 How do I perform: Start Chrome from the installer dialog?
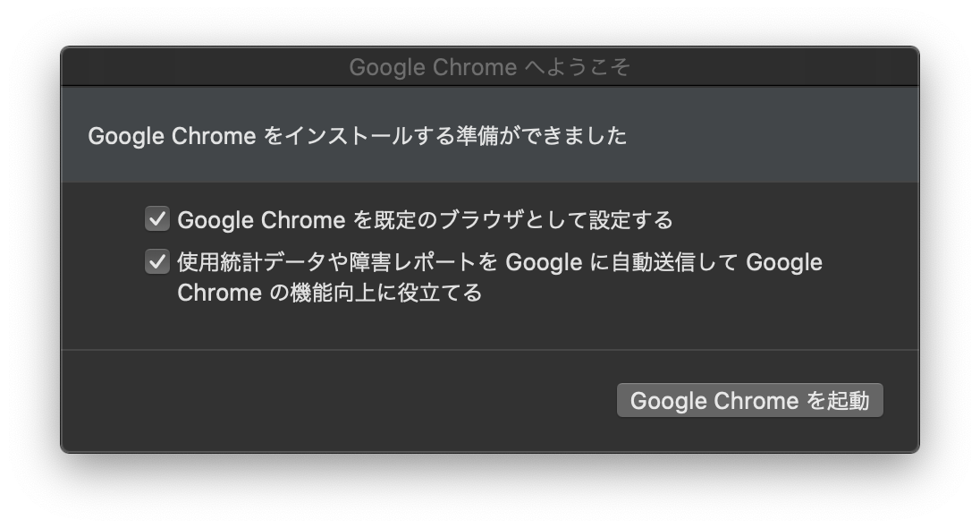coord(750,400)
